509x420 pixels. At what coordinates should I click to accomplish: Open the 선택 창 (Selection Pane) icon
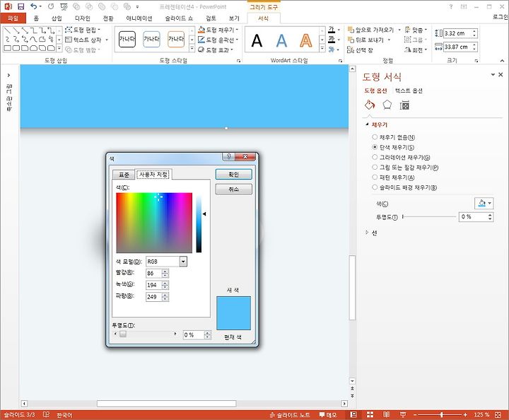click(351, 49)
